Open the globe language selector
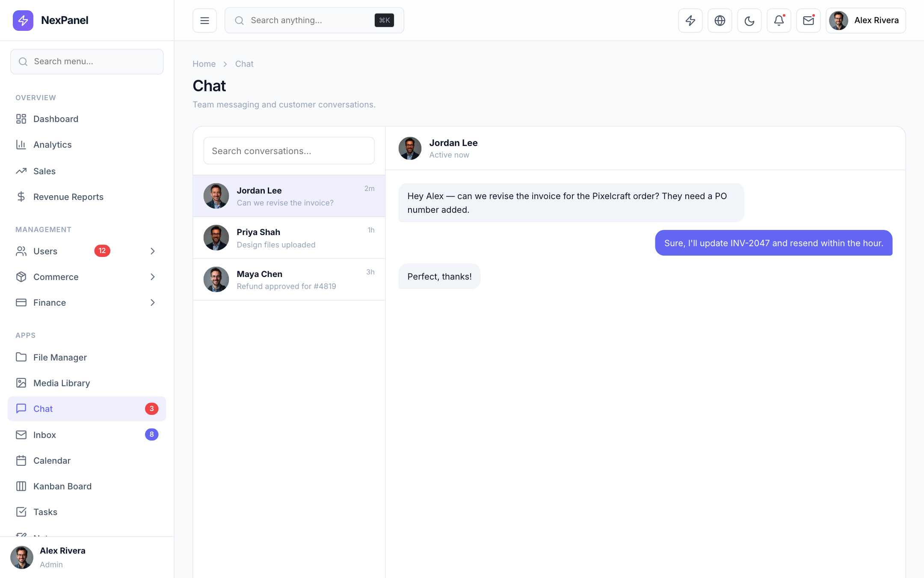924x578 pixels. [x=720, y=20]
